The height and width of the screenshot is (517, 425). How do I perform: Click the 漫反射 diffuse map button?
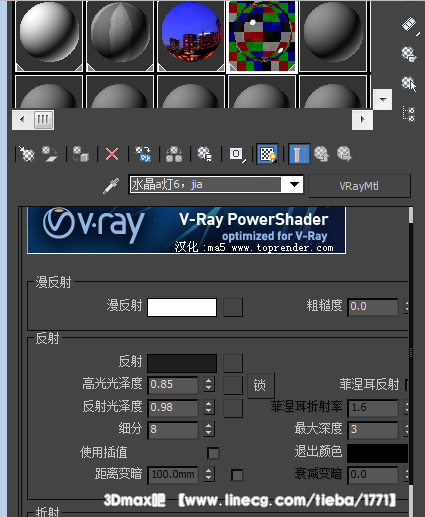(233, 307)
